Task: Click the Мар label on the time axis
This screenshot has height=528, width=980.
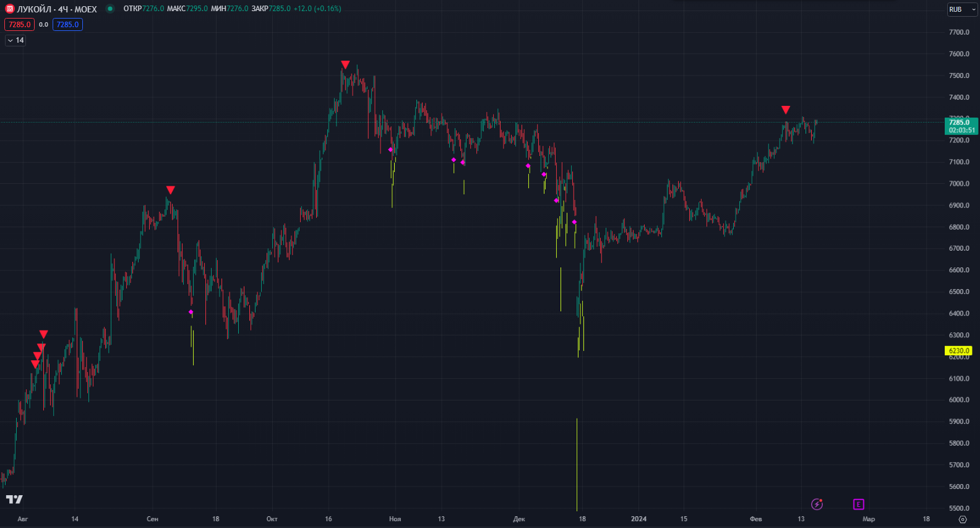Action: click(x=869, y=519)
